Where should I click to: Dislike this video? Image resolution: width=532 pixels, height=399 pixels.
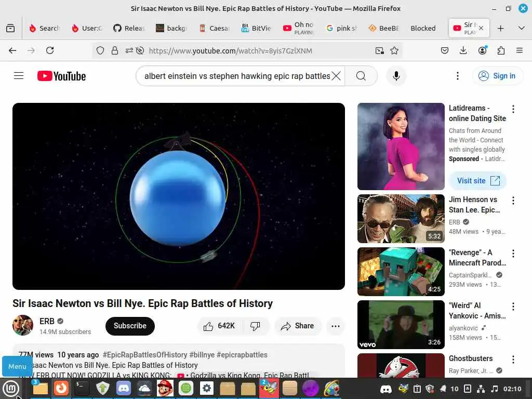[255, 326]
